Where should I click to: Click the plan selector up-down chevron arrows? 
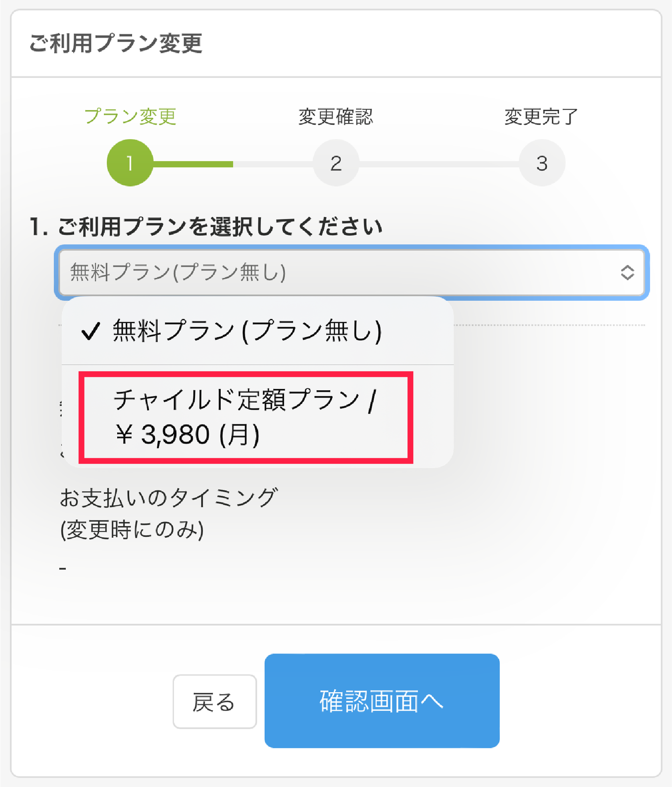coord(627,273)
